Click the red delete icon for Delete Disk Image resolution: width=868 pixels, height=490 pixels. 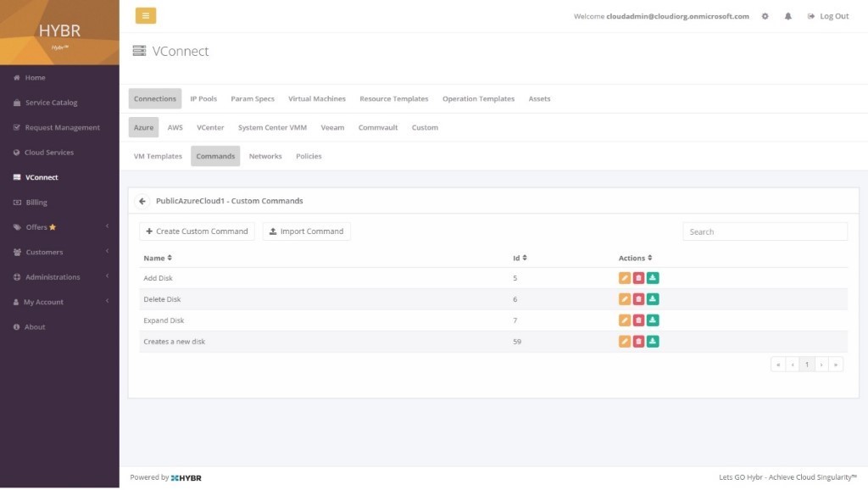[x=639, y=299]
